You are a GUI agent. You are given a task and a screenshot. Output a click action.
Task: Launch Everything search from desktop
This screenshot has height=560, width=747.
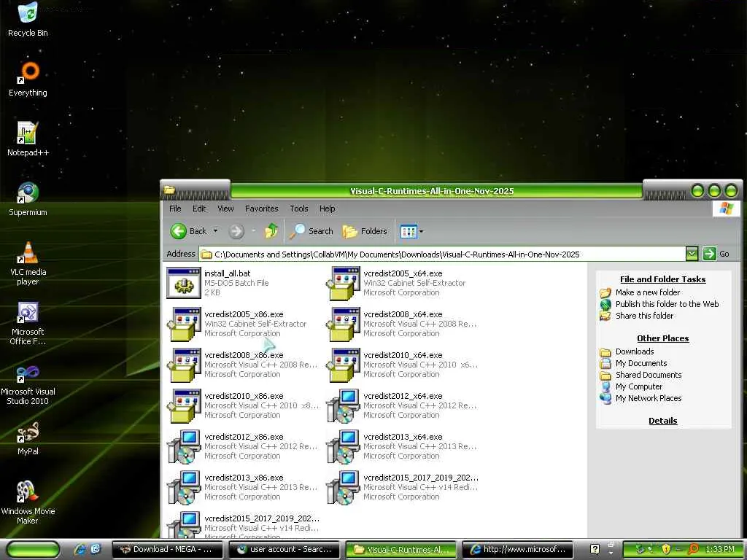click(x=28, y=79)
